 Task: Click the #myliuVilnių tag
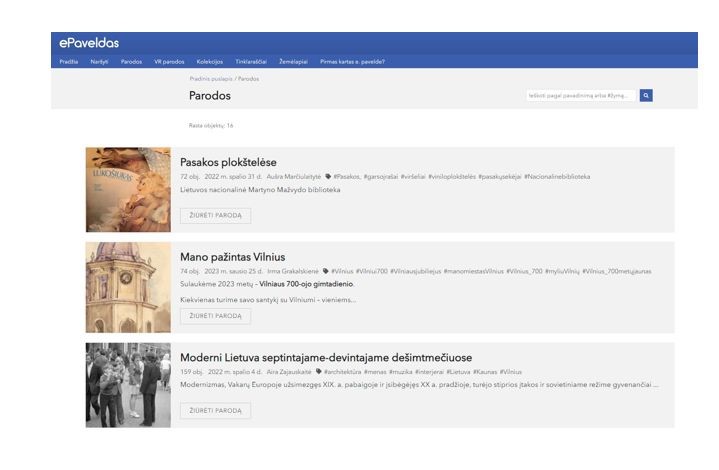coord(562,271)
